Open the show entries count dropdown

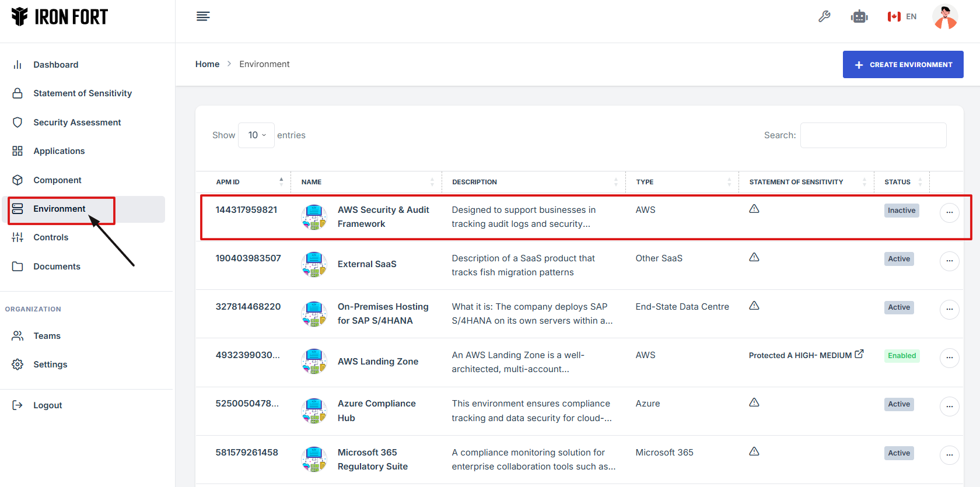[257, 135]
